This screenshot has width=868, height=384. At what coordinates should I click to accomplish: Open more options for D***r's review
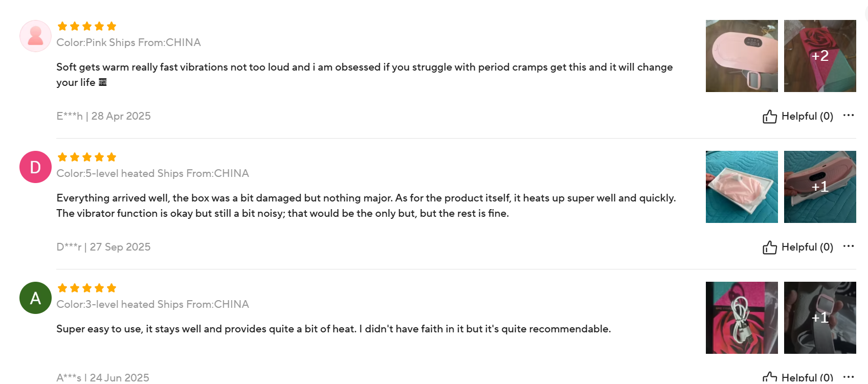(x=849, y=246)
